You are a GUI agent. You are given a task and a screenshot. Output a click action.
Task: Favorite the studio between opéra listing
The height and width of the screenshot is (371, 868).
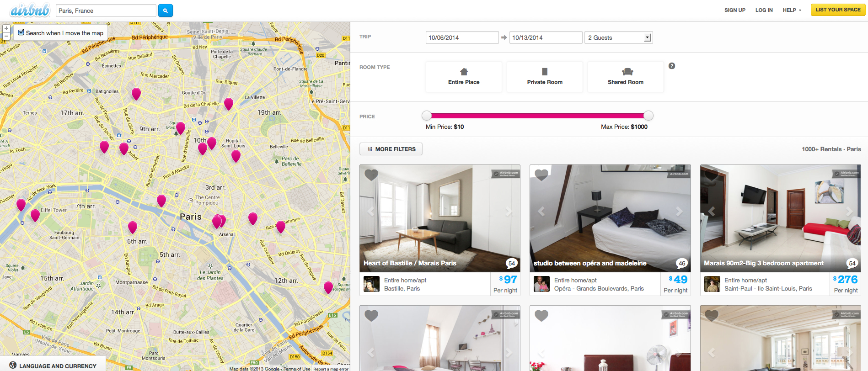coord(541,175)
